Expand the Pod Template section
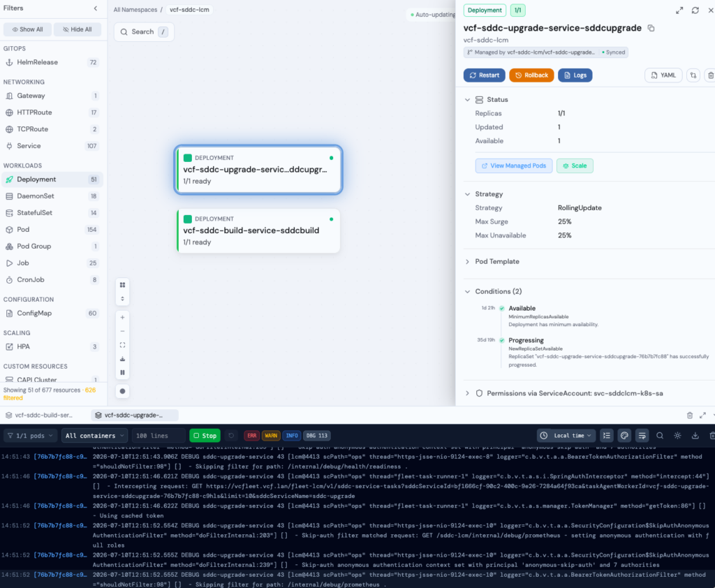 tap(467, 262)
